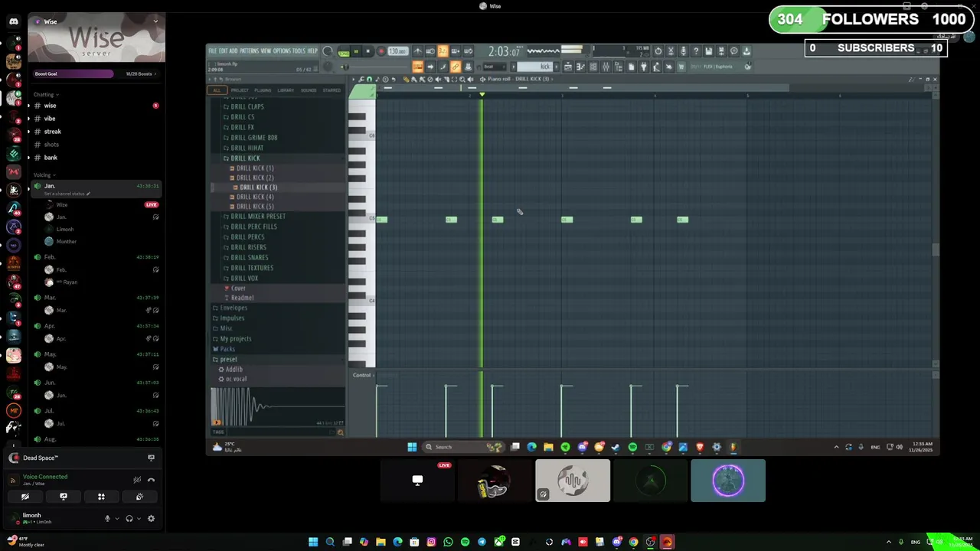Image resolution: width=980 pixels, height=551 pixels.
Task: Select the PROJECT tab in the FL browser
Action: tap(240, 90)
